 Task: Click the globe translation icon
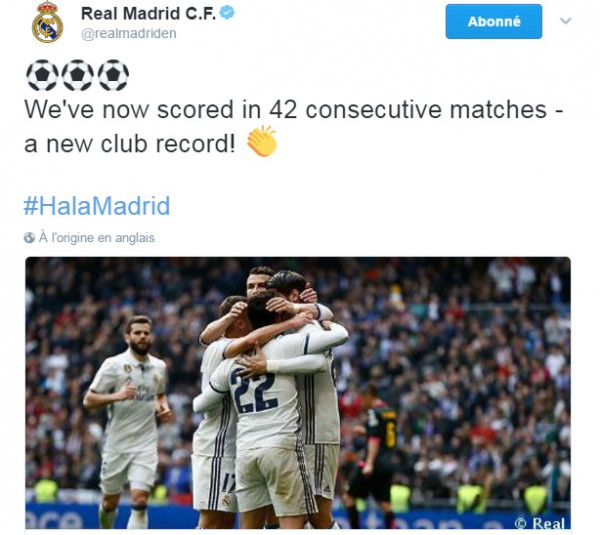[x=29, y=238]
